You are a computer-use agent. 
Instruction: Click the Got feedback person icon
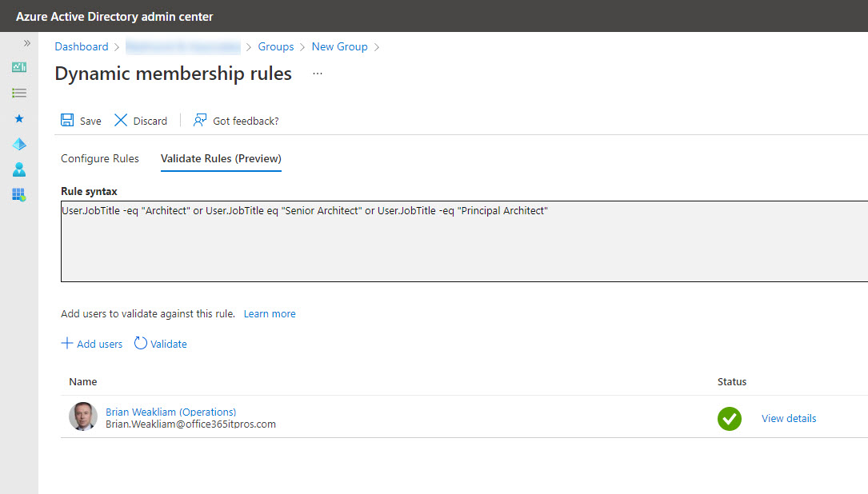click(x=200, y=120)
